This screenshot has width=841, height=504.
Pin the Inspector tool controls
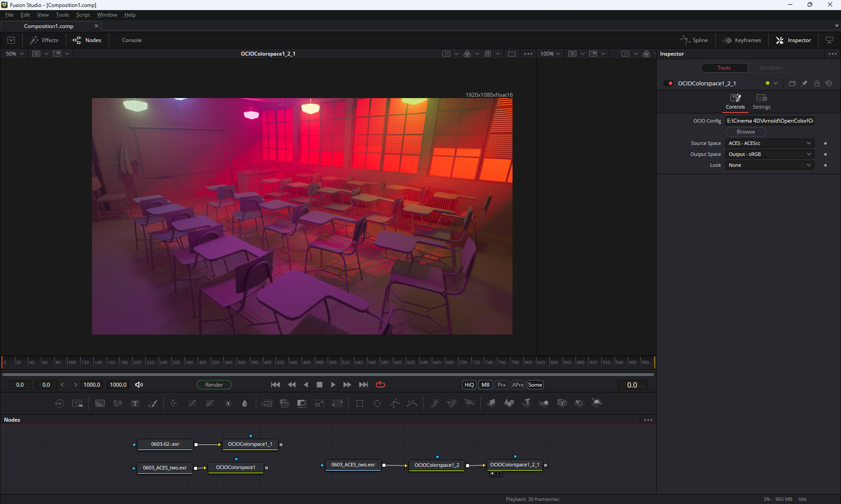(x=804, y=83)
